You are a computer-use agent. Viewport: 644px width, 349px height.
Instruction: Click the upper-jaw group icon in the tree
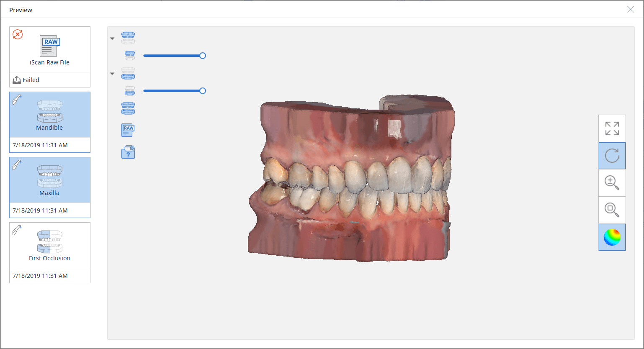coord(128,38)
